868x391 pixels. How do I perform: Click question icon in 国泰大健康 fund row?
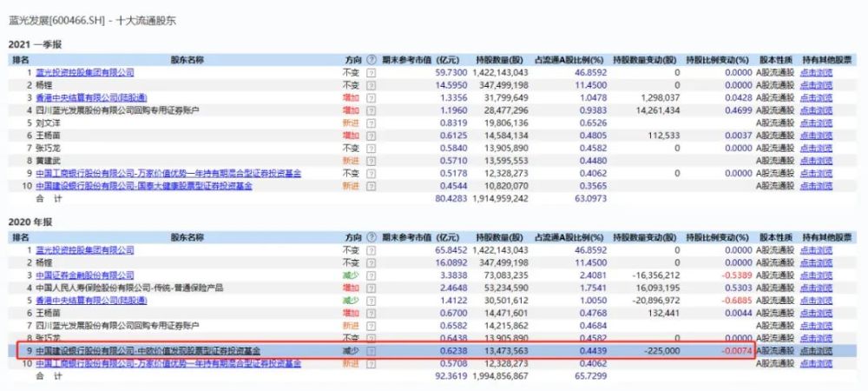371,186
